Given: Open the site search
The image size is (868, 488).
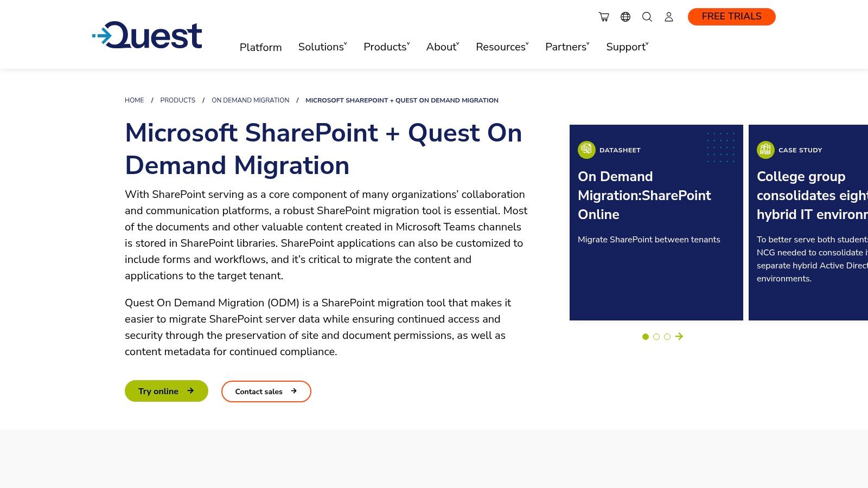Looking at the screenshot, I should pyautogui.click(x=647, y=17).
